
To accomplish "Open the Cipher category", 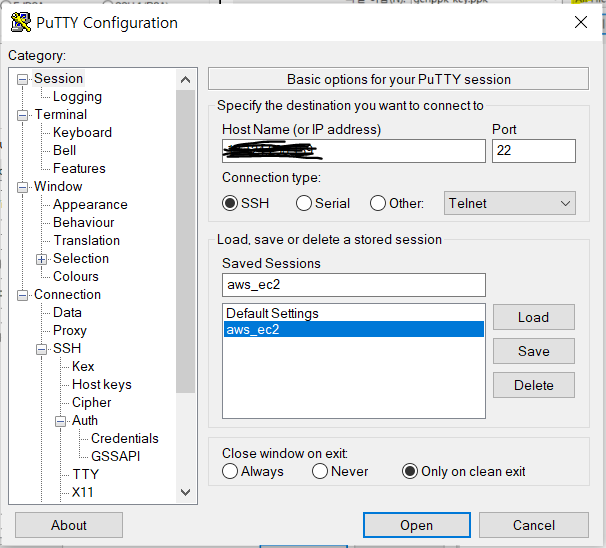I will point(92,402).
